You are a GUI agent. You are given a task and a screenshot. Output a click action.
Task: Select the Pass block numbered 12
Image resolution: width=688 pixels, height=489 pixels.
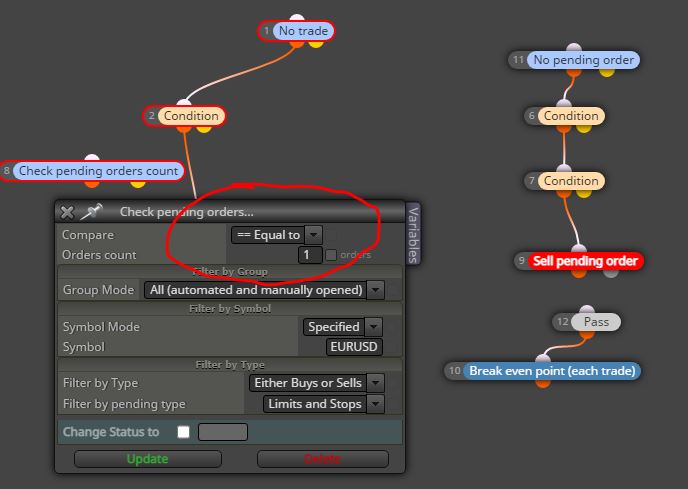(x=596, y=322)
